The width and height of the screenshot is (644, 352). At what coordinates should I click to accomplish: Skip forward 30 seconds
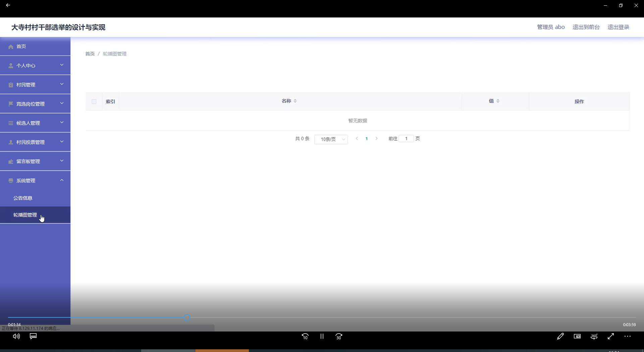coord(339,336)
